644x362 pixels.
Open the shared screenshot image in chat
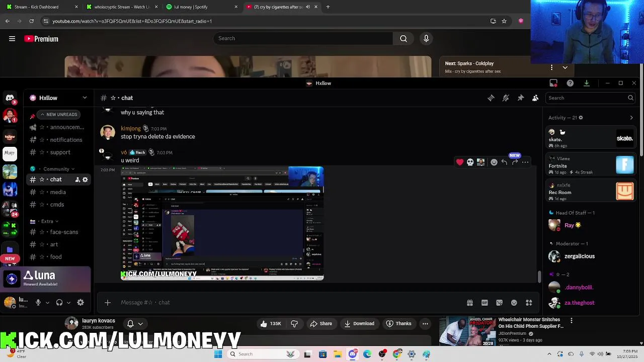[222, 223]
